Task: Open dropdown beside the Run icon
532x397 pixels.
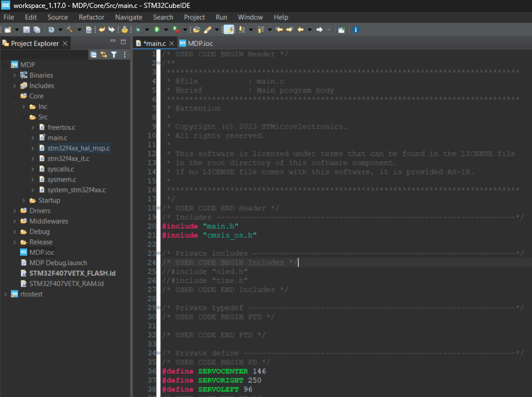Action: pyautogui.click(x=166, y=30)
